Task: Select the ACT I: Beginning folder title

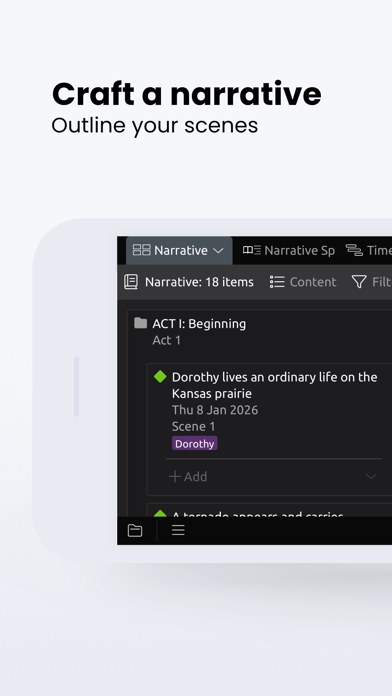Action: pos(199,324)
